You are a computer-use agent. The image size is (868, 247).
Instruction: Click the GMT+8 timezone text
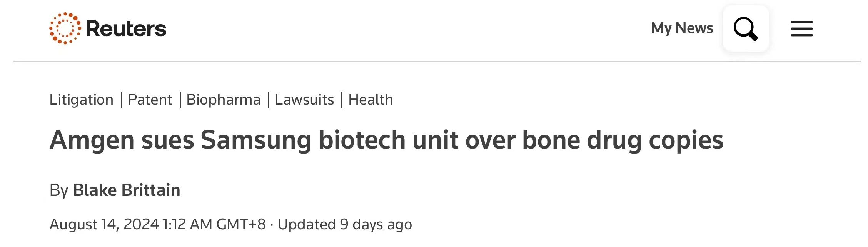coord(241,224)
